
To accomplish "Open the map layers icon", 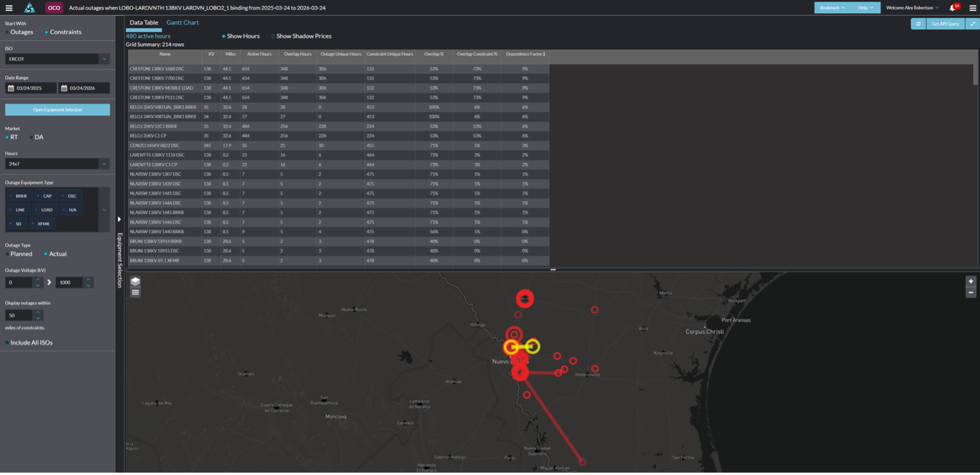I will tap(135, 282).
